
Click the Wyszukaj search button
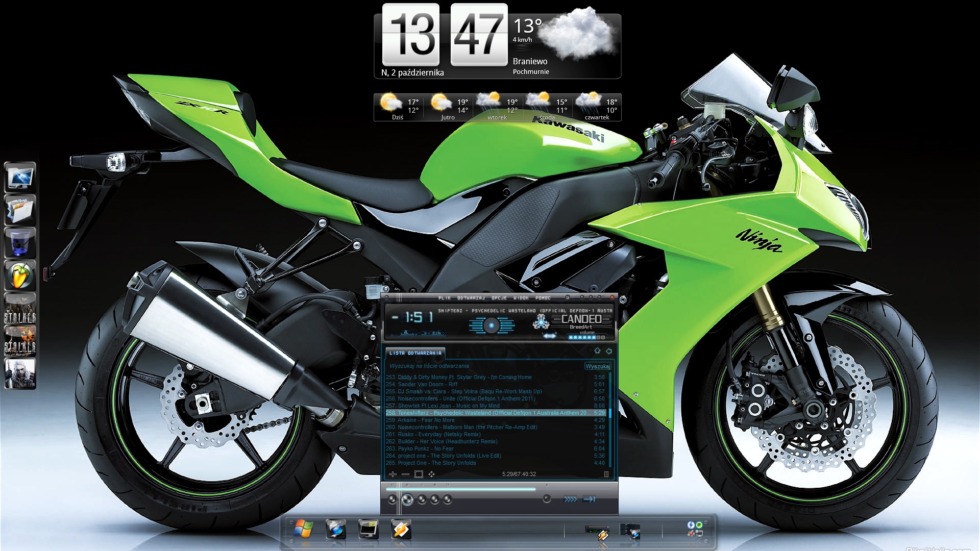click(597, 366)
